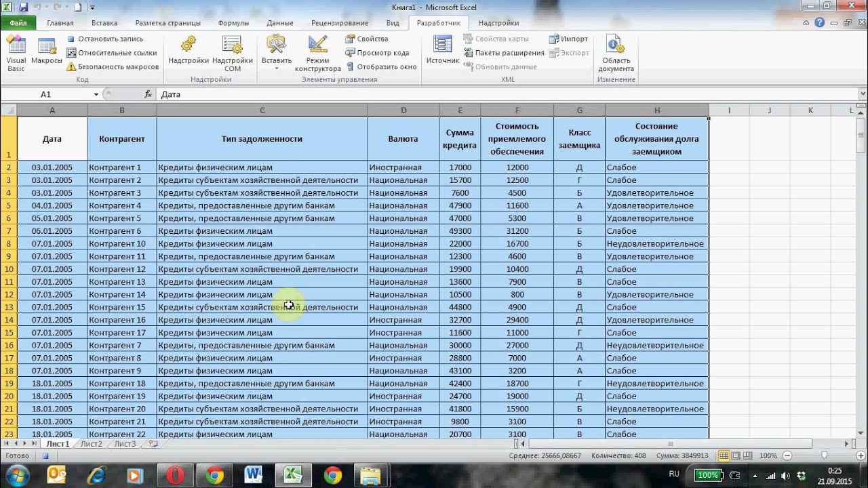Open the Visual Basic editor
Screen dimensions: 868x488
(x=16, y=54)
